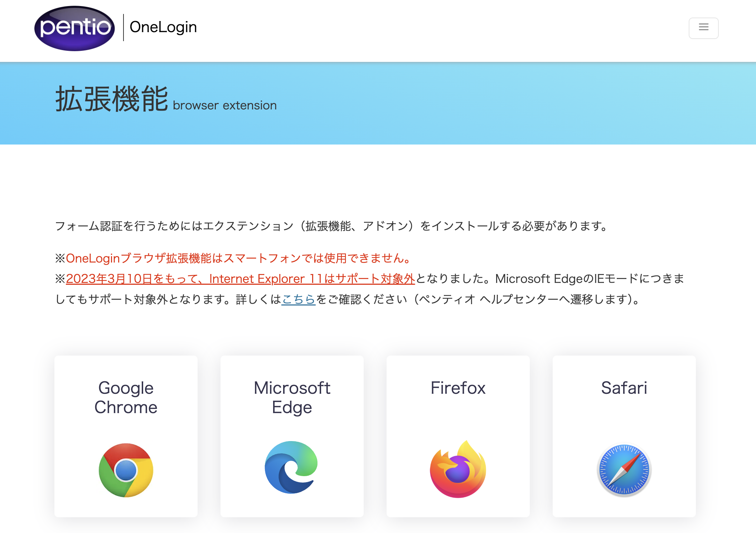Click the browser extension subtitle text

point(225,106)
